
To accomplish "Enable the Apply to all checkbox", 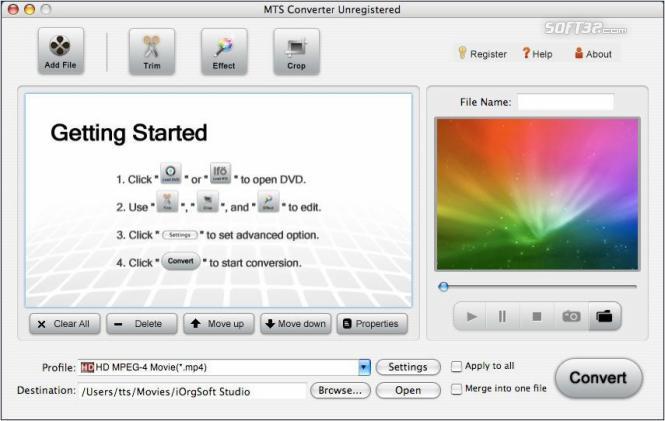I will coord(456,366).
